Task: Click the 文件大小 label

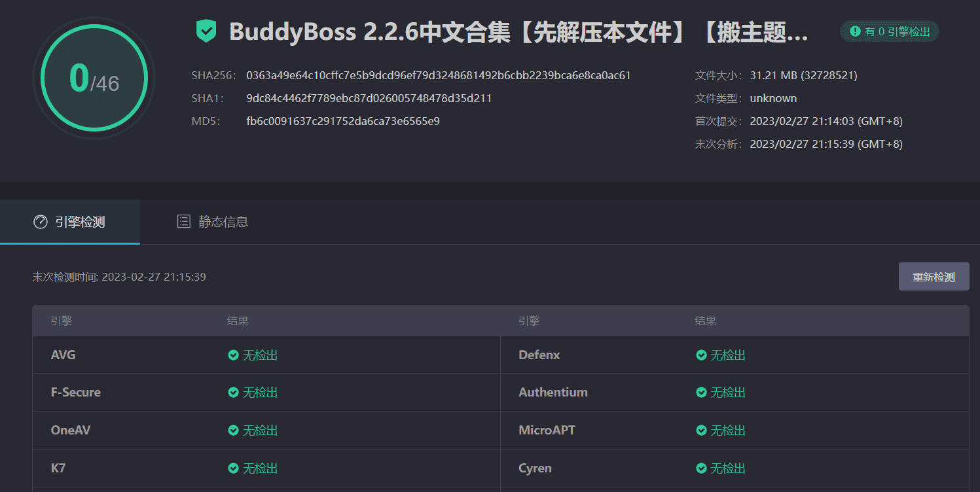Action: [x=719, y=75]
